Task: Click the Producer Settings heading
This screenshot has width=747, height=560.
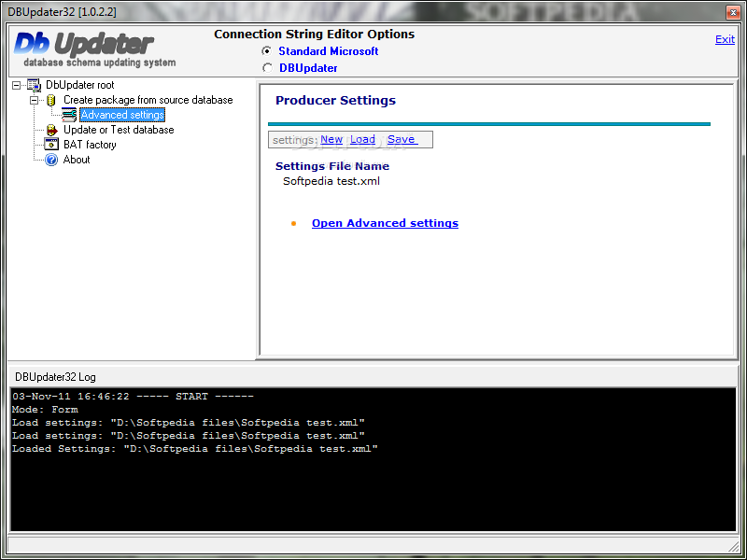Action: [x=335, y=101]
